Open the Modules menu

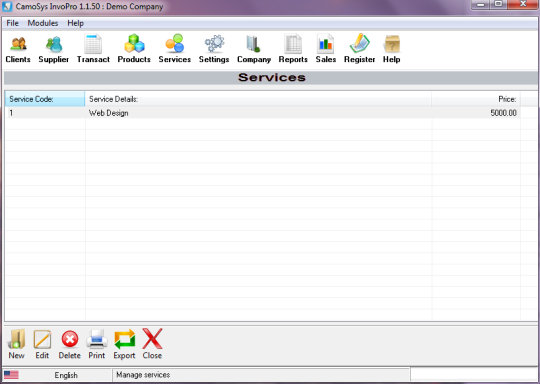43,23
